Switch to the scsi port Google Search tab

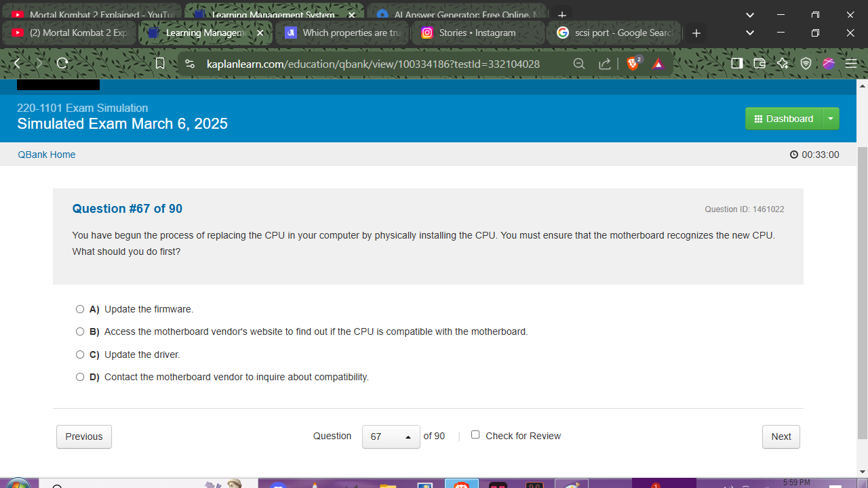click(x=614, y=33)
